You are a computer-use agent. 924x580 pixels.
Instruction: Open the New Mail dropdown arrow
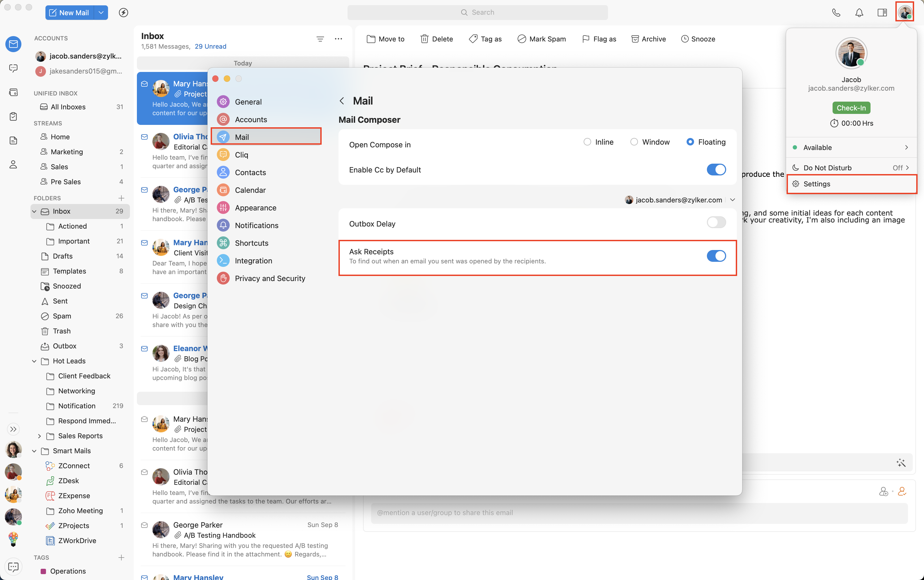point(101,13)
